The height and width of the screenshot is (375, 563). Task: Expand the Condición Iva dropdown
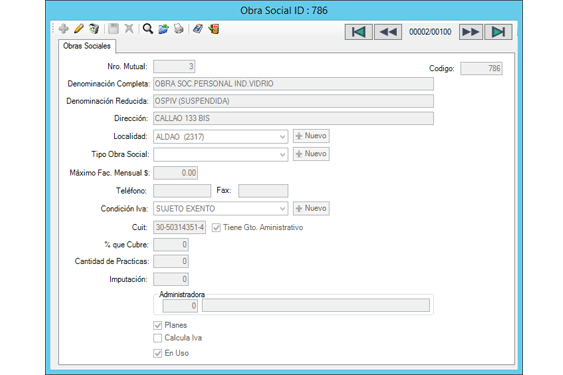(283, 209)
